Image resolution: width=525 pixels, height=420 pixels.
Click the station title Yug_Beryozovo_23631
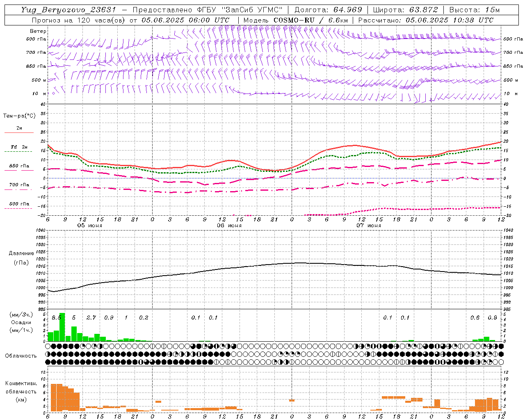pyautogui.click(x=68, y=10)
